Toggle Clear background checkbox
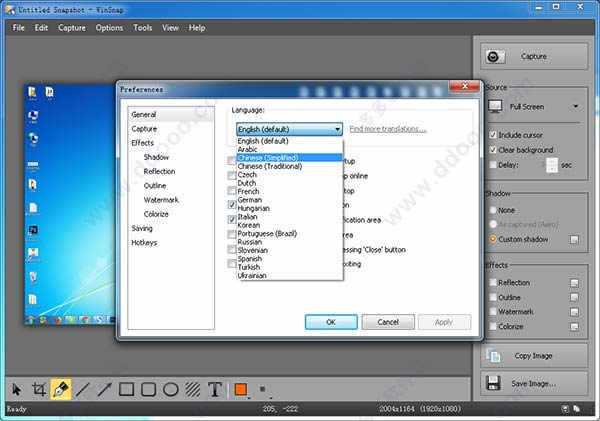Viewport: 600px width, 421px height. pyautogui.click(x=493, y=150)
